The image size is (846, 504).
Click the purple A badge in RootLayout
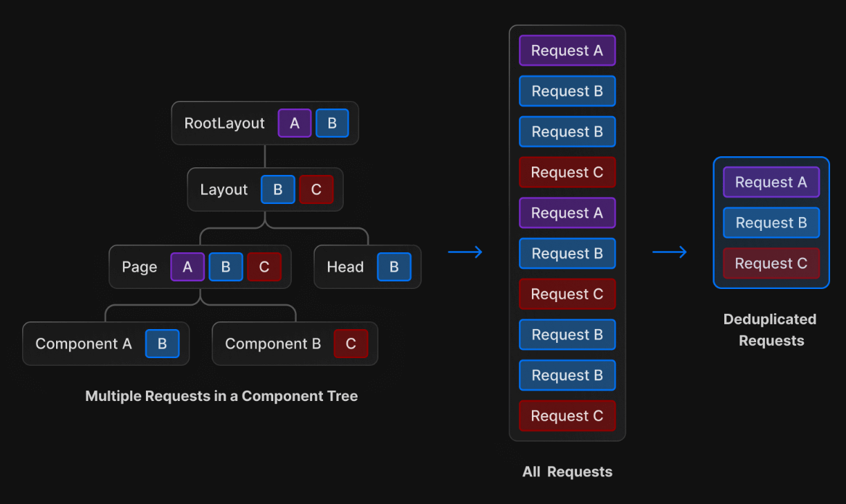point(295,123)
